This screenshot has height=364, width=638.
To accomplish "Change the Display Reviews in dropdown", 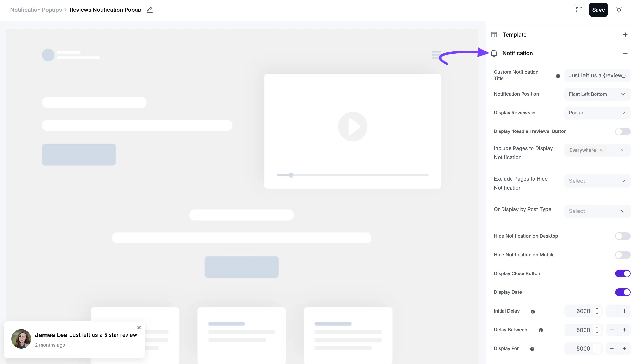I will coord(597,113).
